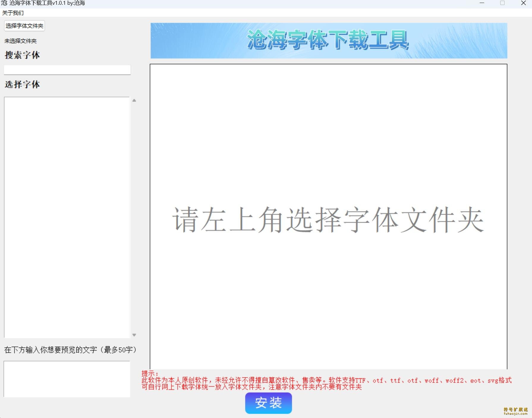Click the 沧海字体下载工具 banner image
The height and width of the screenshot is (418, 532).
(x=329, y=41)
